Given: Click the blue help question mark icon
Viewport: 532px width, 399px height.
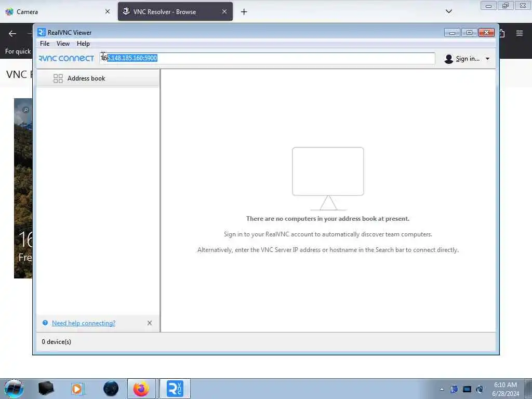Looking at the screenshot, I should tap(45, 323).
